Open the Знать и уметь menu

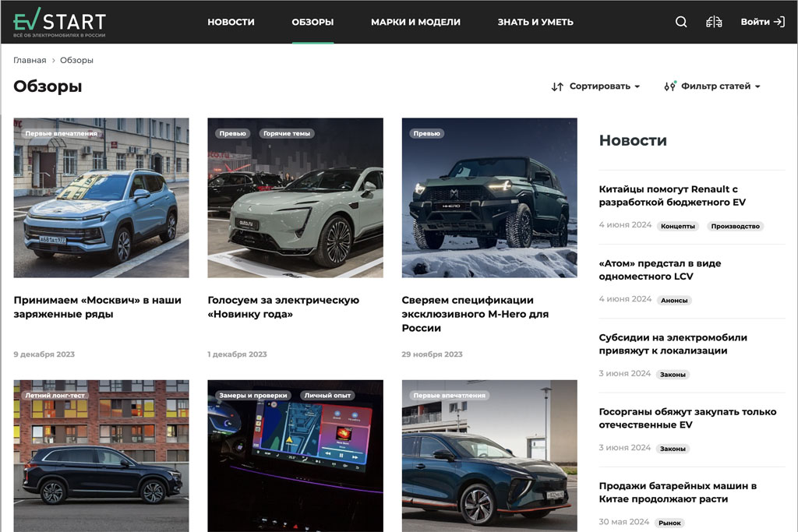pos(535,22)
